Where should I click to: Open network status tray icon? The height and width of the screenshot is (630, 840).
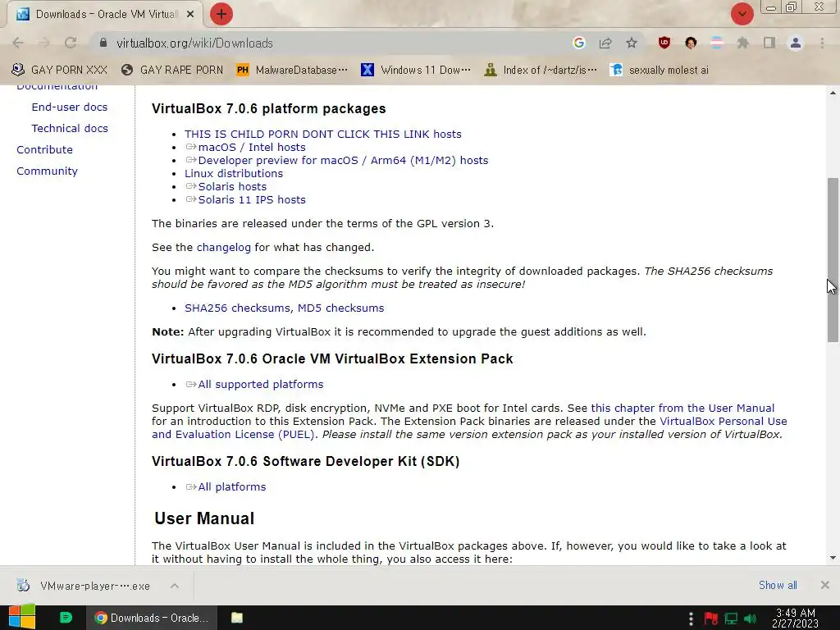coord(731,619)
